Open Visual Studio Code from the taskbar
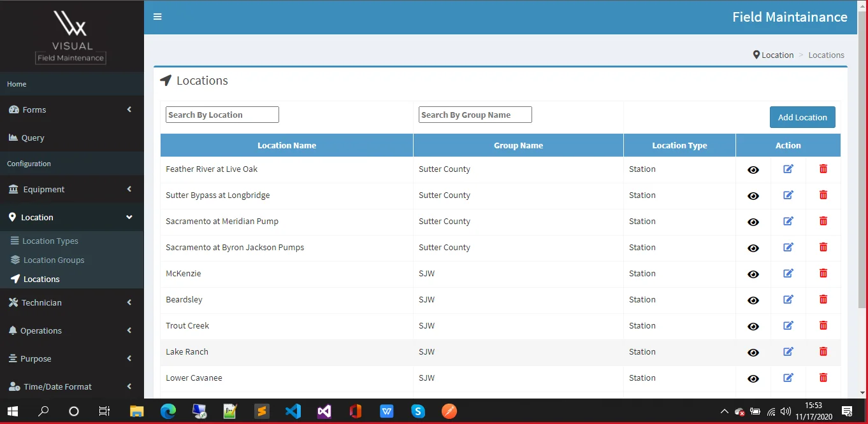Screen dimensions: 868x424 tap(293, 411)
